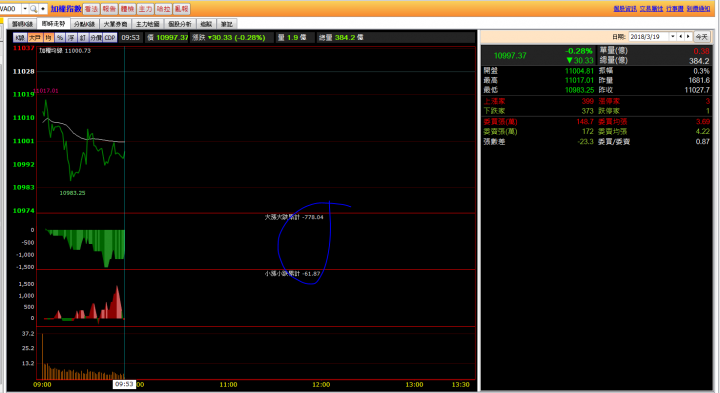Click the 今天 today button

701,36
